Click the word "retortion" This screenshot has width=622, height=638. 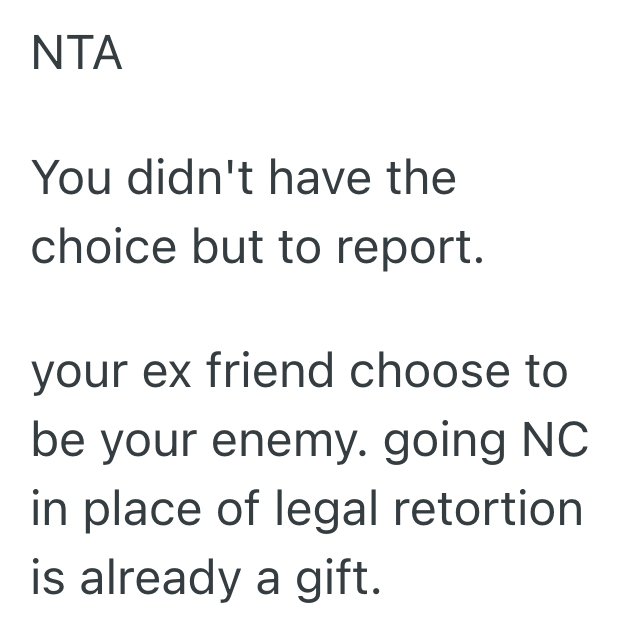tap(499, 507)
